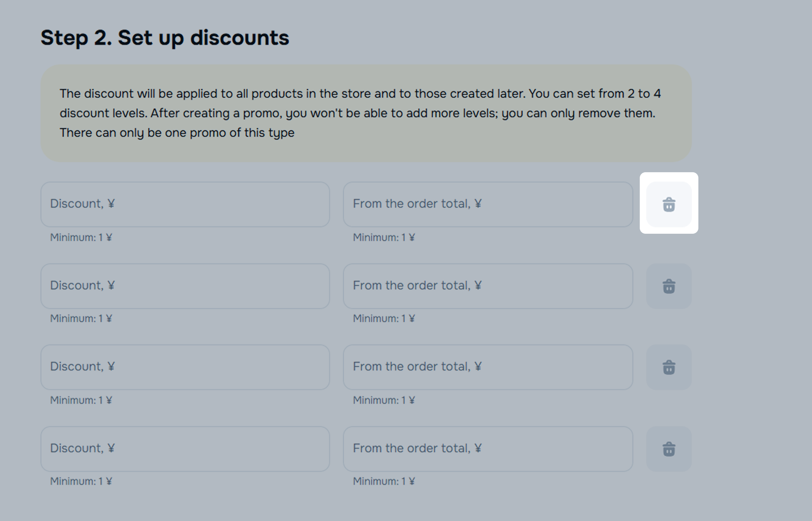The height and width of the screenshot is (521, 812).
Task: Focus the first row's Discount, ¥ field
Action: click(x=185, y=204)
